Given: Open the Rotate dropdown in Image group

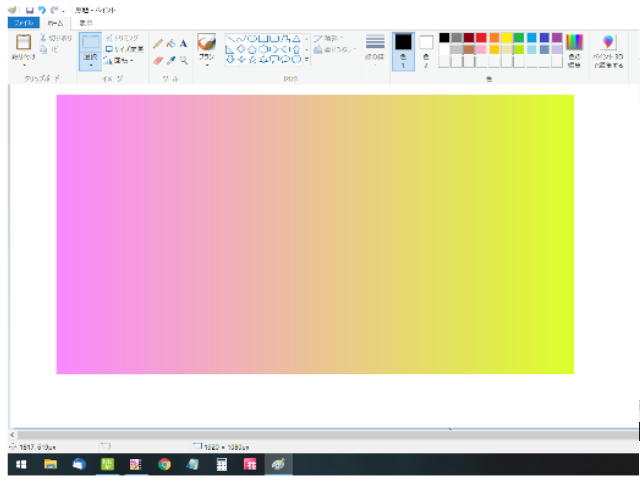Looking at the screenshot, I should tap(119, 60).
